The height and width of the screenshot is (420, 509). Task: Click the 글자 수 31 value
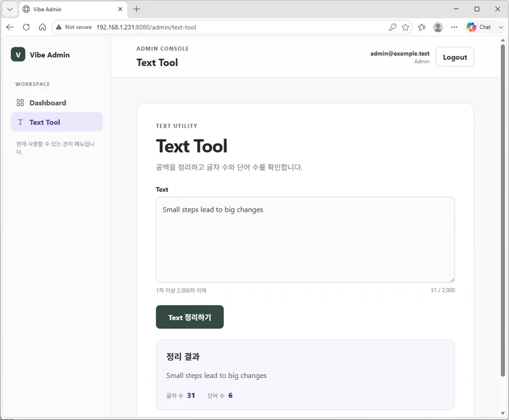tap(191, 395)
